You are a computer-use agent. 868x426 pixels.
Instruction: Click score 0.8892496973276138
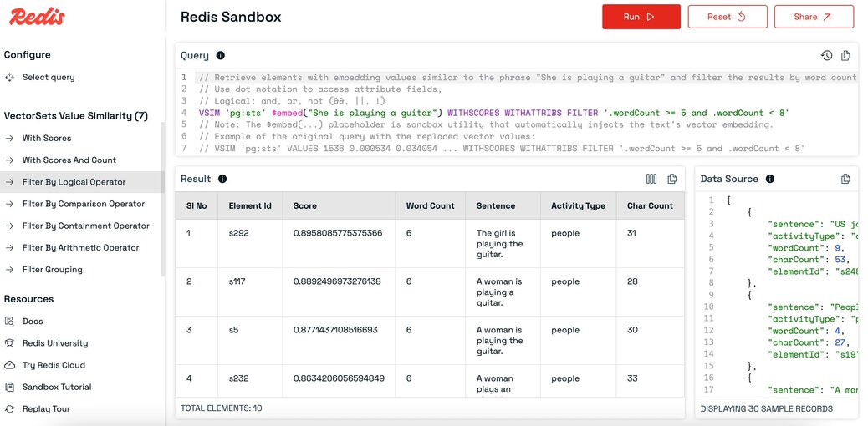pos(337,281)
